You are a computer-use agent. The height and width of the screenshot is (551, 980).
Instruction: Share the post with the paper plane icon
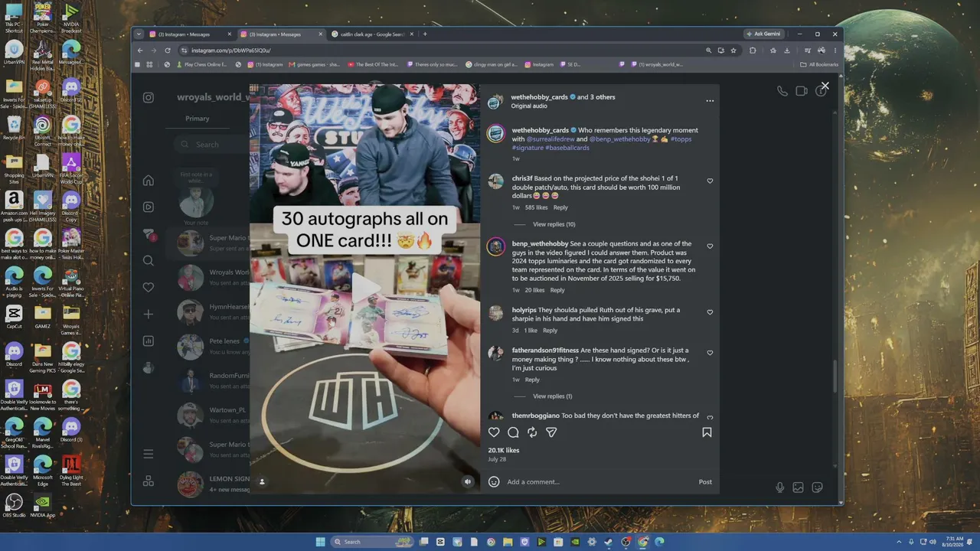[x=551, y=432]
